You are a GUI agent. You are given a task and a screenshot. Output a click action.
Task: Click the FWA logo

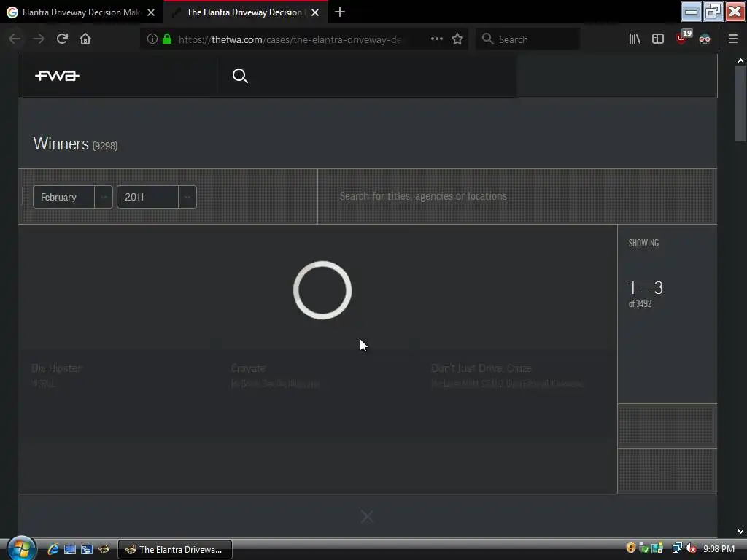(x=57, y=76)
